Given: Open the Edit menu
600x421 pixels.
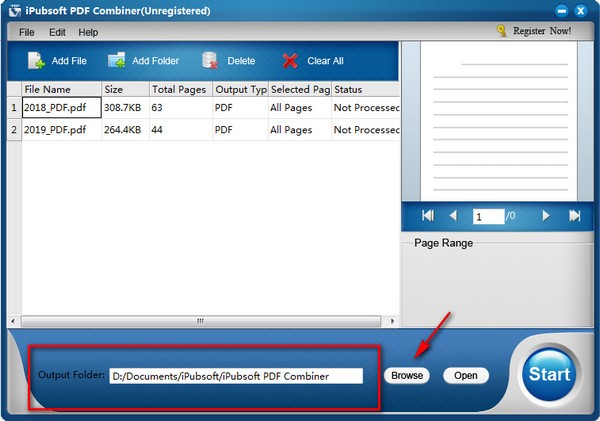Looking at the screenshot, I should 57,33.
